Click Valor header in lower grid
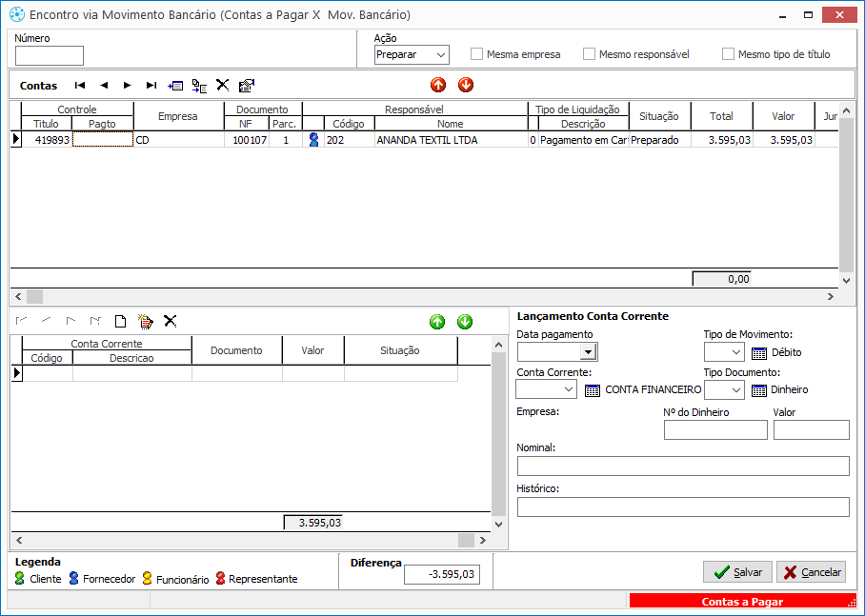Viewport: 865px width, 616px height. 312,350
